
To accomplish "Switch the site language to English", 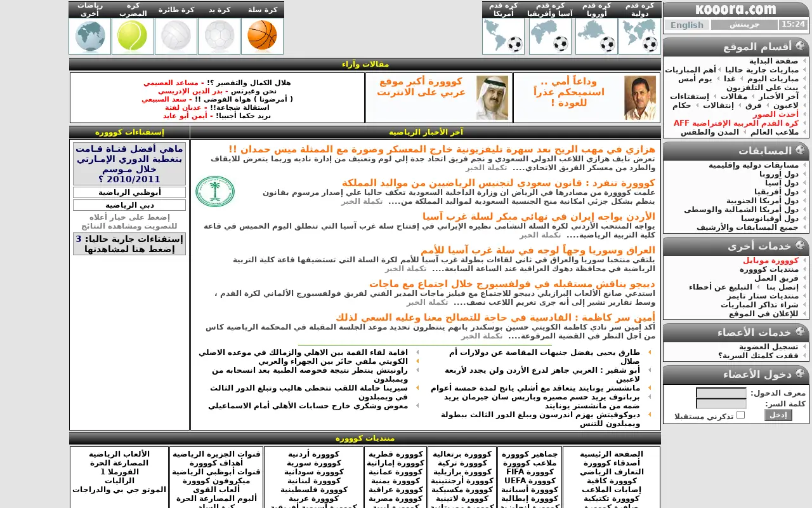I will click(687, 25).
